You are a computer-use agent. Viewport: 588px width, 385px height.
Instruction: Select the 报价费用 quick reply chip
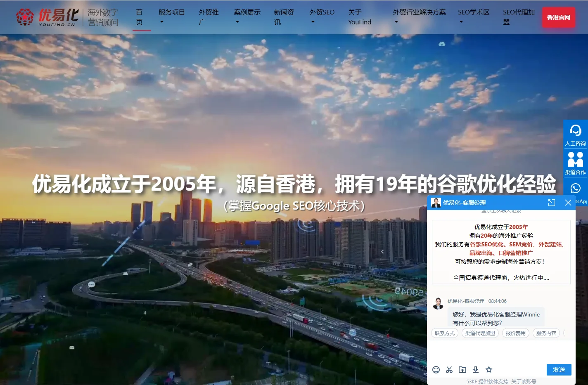[x=516, y=333]
